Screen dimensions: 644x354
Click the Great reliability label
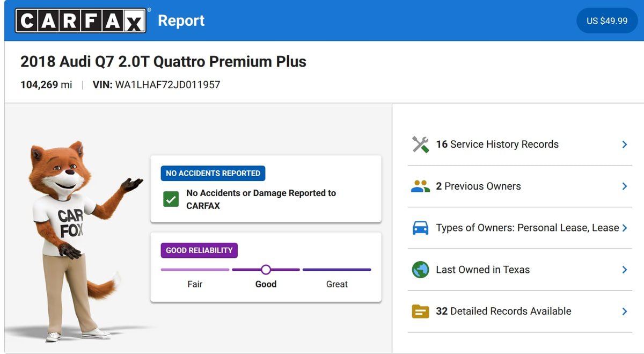[x=337, y=284]
